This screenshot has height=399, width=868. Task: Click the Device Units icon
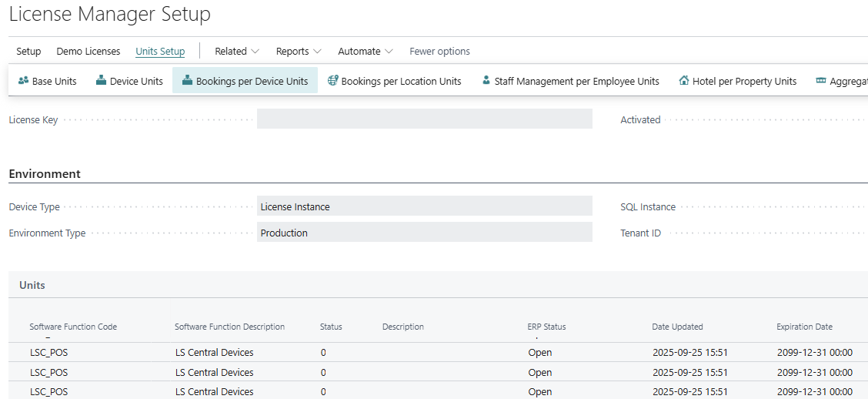101,81
